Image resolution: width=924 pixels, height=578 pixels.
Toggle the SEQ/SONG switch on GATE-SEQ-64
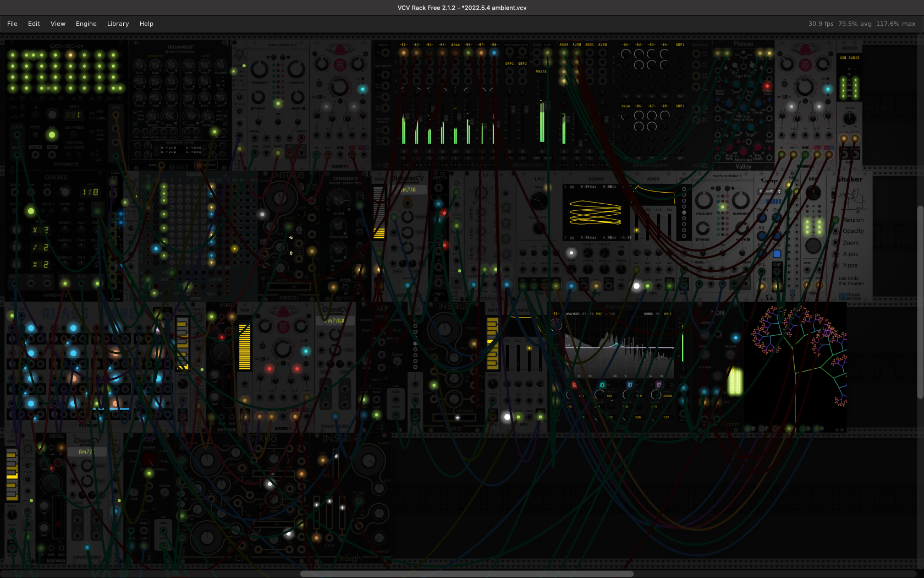pyautogui.click(x=91, y=114)
